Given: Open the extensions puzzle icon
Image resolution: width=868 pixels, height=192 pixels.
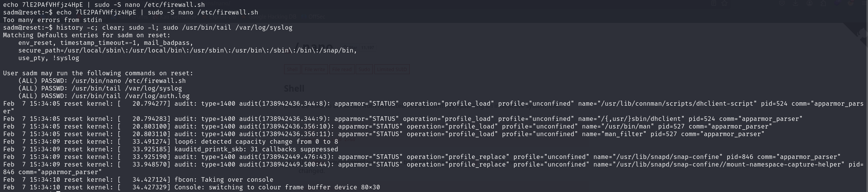Looking at the screenshot, I should point(823,3).
